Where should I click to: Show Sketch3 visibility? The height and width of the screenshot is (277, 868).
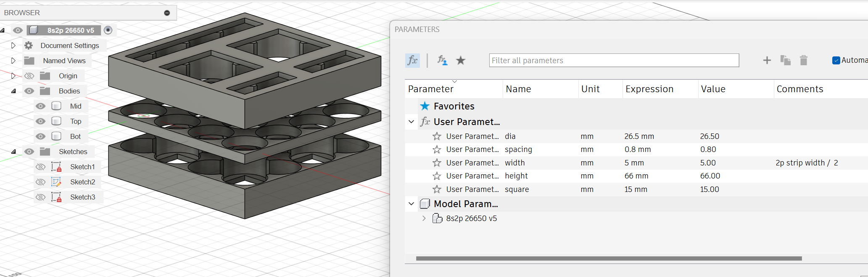(x=40, y=197)
